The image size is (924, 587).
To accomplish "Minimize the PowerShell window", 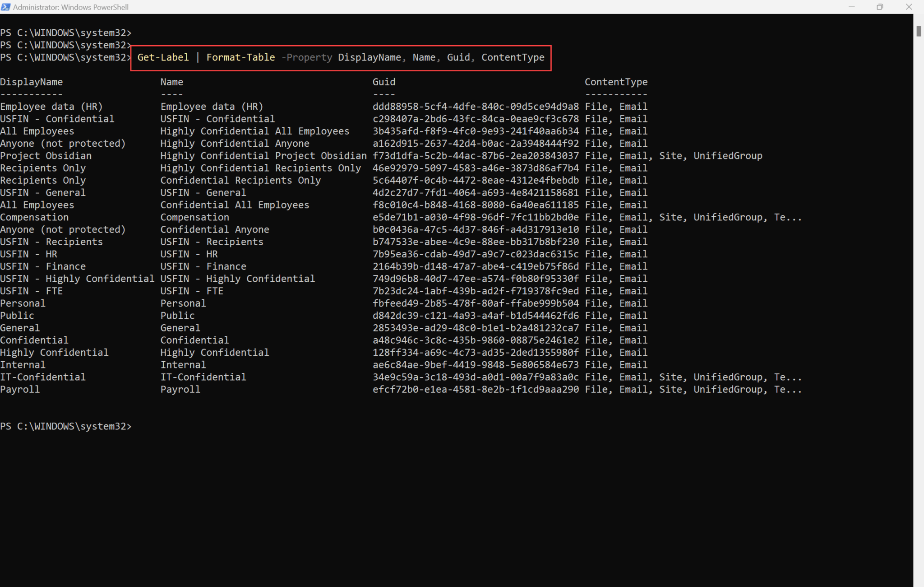I will pos(852,7).
